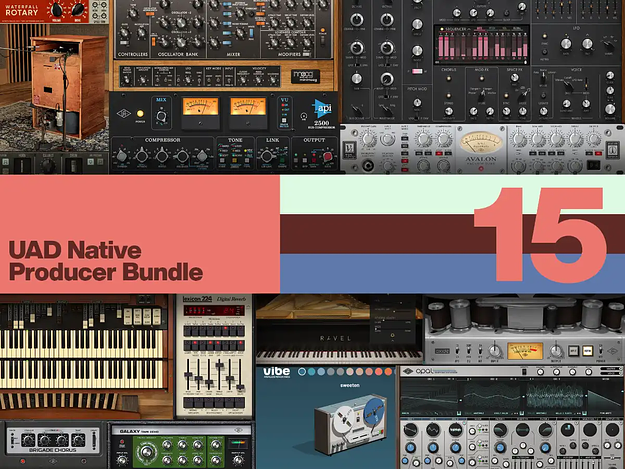Turn the large Galaxy mode selector knob
This screenshot has height=469, width=625.
(146, 452)
